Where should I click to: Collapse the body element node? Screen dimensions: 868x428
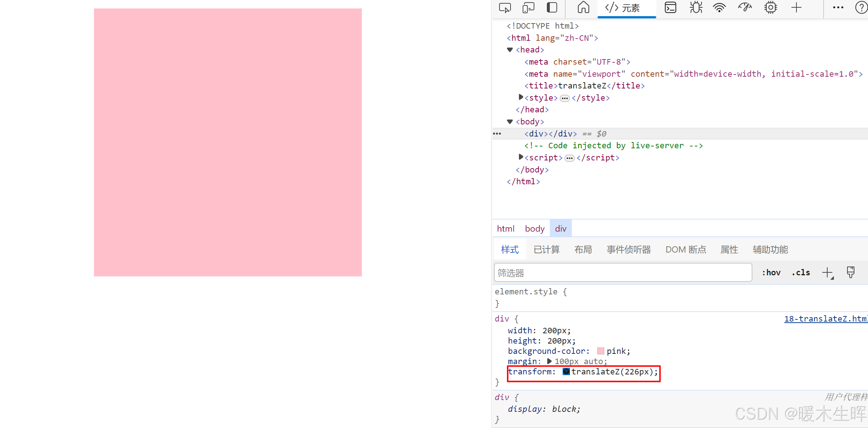pos(510,121)
